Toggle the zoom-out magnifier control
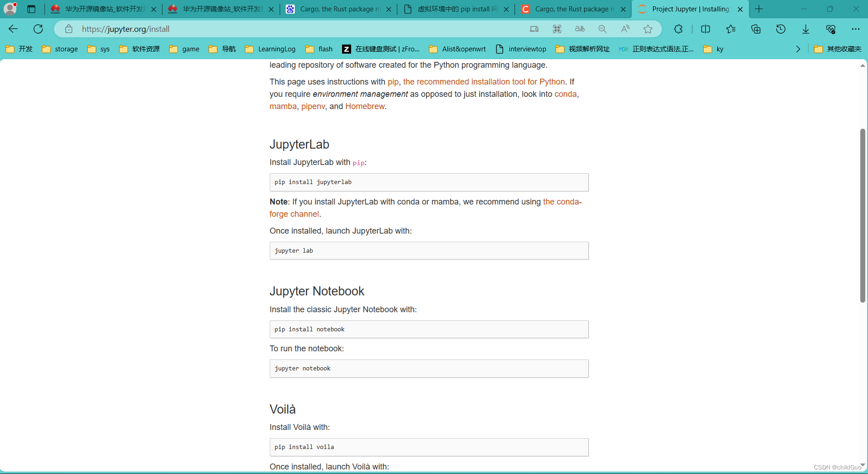Screen dimensions: 868x474 pos(602,29)
